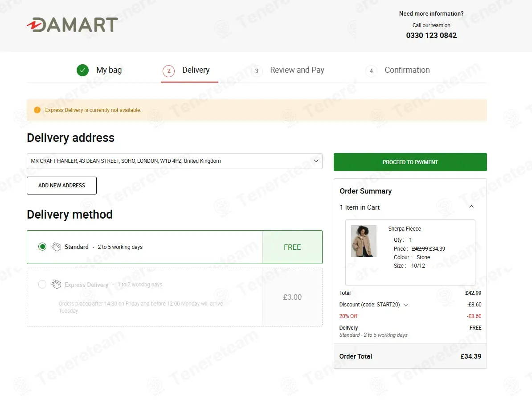Click the 'Express Delivery is currently not available' message
Viewport: 532px width, 401px height.
coord(93,110)
